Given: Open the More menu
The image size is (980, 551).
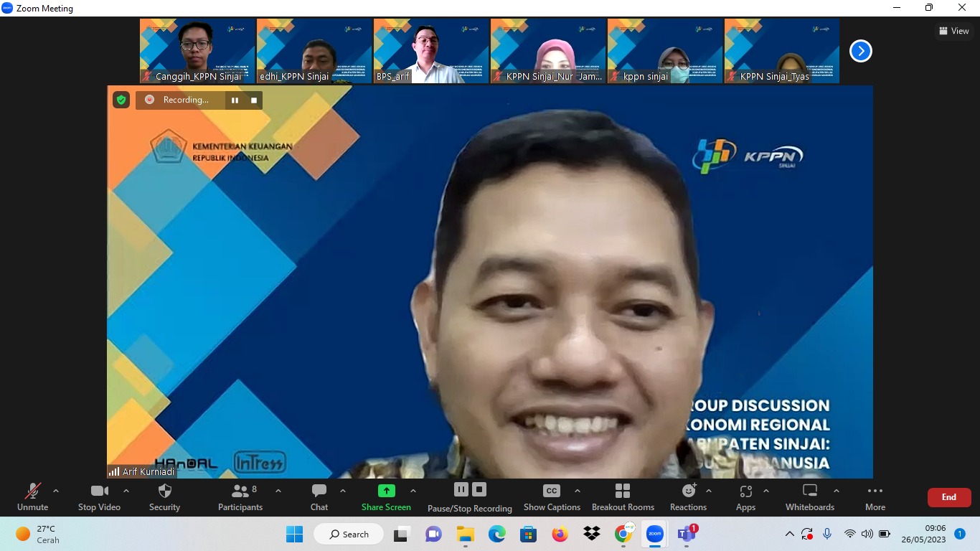Looking at the screenshot, I should [875, 496].
